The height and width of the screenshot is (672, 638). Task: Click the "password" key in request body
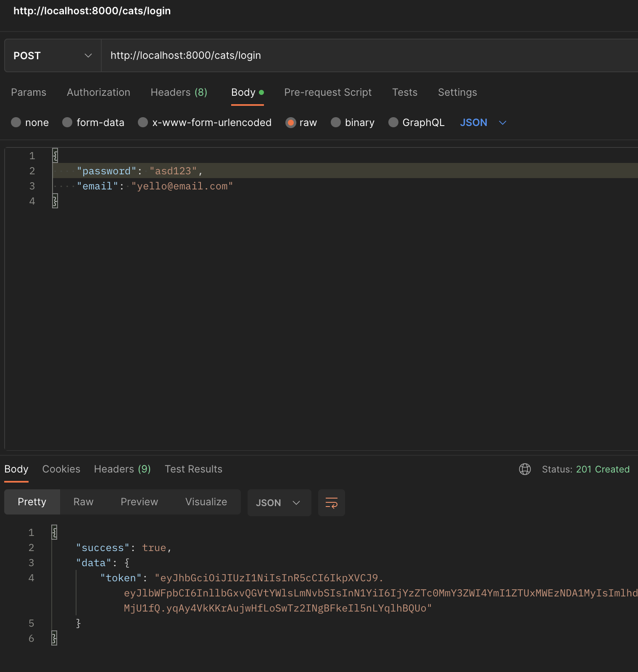point(107,171)
